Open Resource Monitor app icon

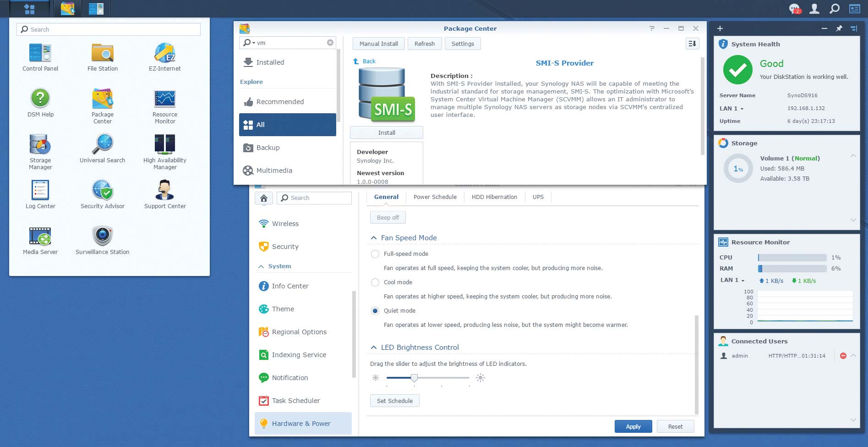pyautogui.click(x=165, y=106)
